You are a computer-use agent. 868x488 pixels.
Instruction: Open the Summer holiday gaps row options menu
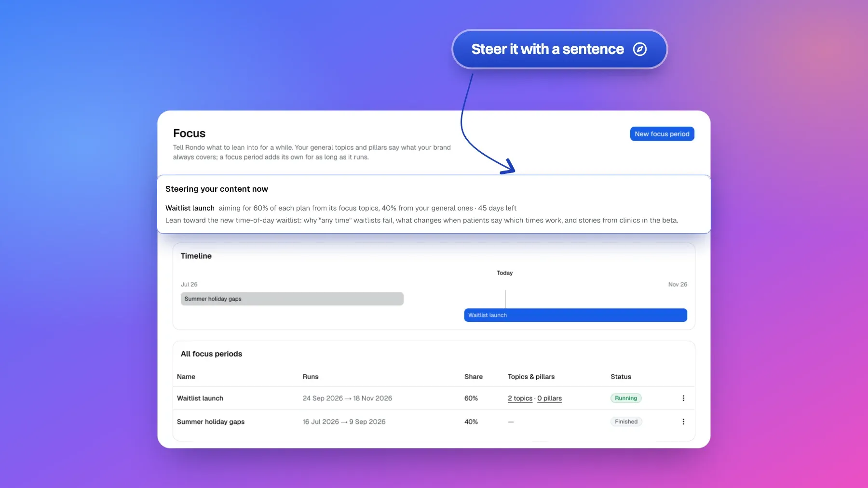683,422
